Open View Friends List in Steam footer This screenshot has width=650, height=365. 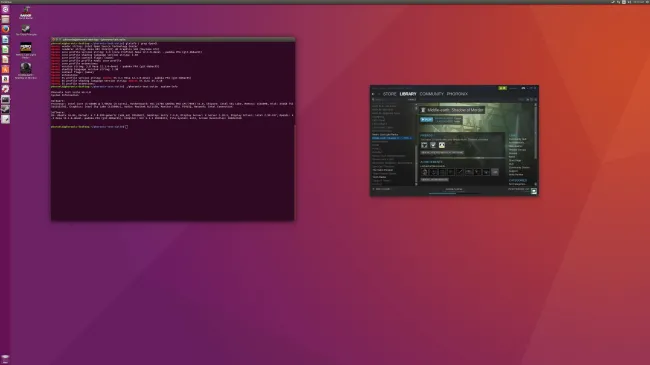tap(519, 189)
